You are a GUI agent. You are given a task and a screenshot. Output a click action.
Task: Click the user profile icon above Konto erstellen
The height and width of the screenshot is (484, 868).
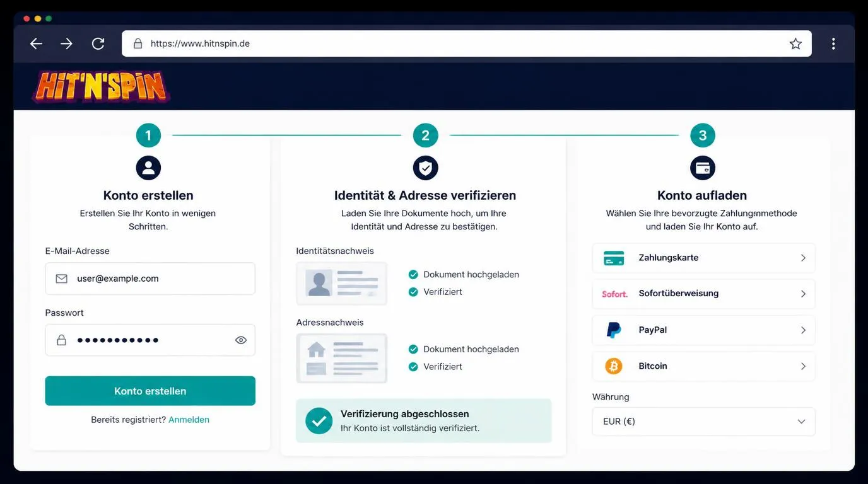tap(148, 168)
